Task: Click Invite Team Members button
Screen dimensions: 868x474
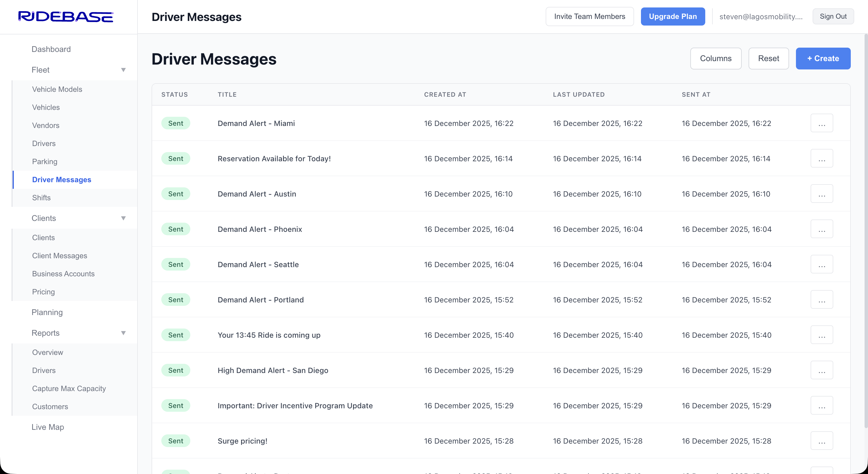Action: tap(589, 17)
